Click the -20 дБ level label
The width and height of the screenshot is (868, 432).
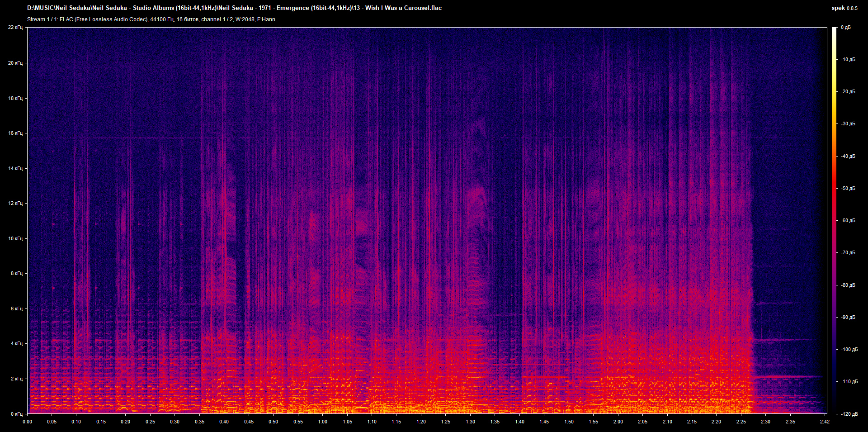click(x=848, y=92)
